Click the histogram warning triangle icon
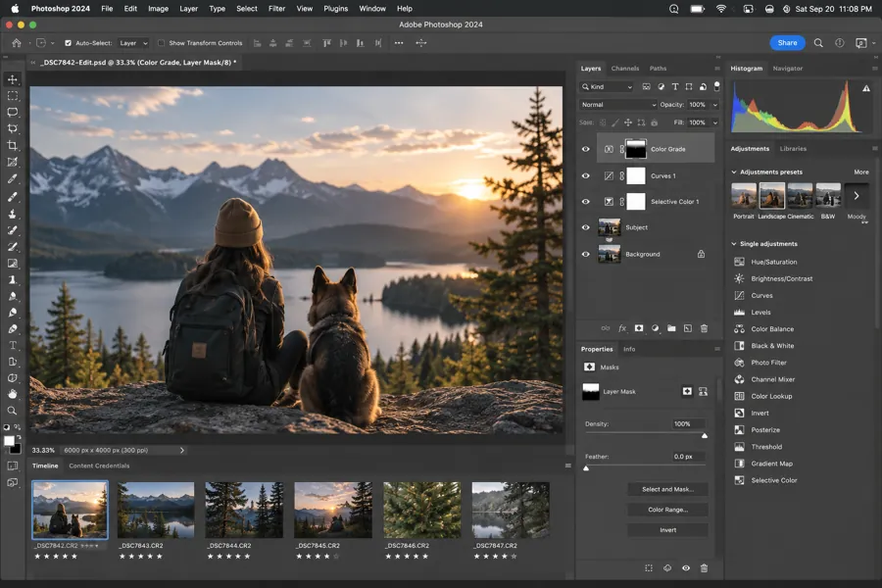Screen dimensions: 882x588 point(866,88)
